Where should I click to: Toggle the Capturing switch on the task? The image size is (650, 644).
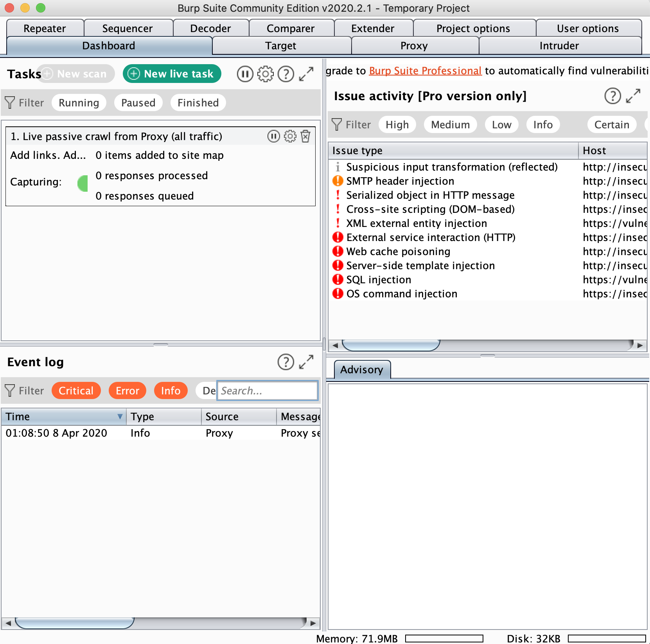[83, 183]
